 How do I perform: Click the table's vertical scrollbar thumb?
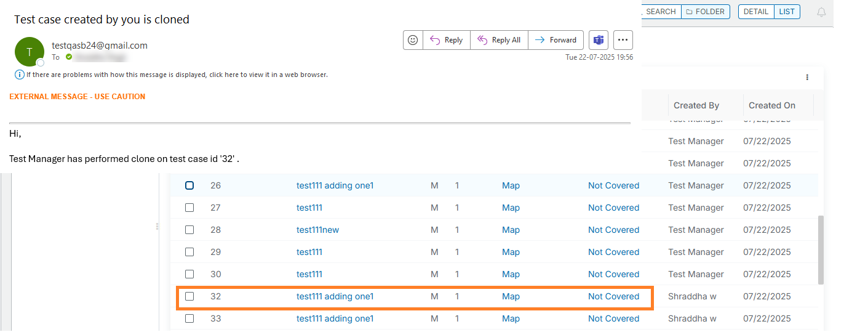pos(821,249)
